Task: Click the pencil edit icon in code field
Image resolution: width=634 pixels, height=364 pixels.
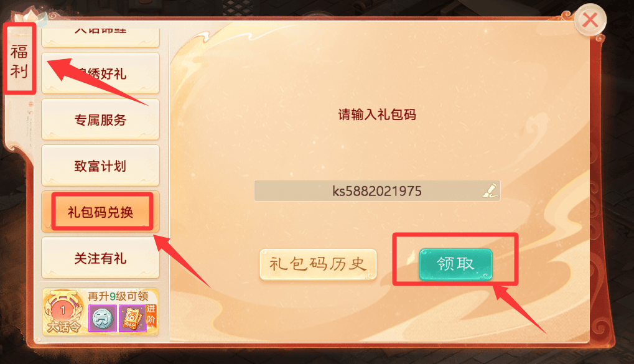Action: point(490,190)
